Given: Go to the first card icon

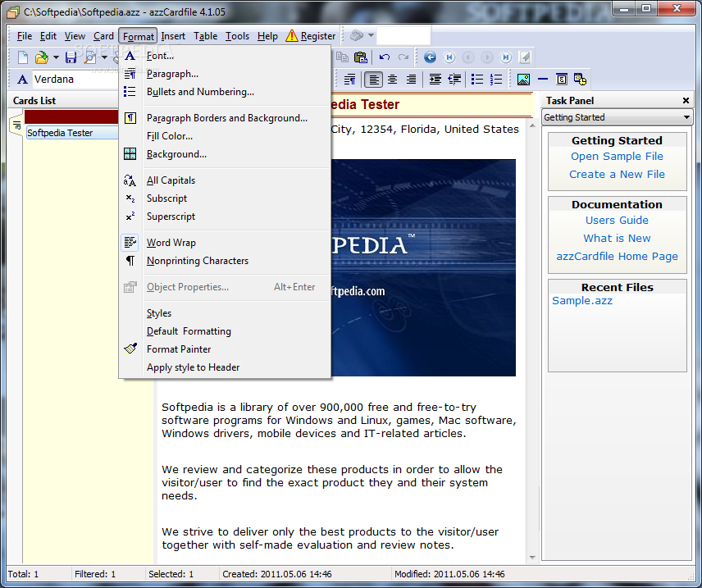Looking at the screenshot, I should click(449, 57).
